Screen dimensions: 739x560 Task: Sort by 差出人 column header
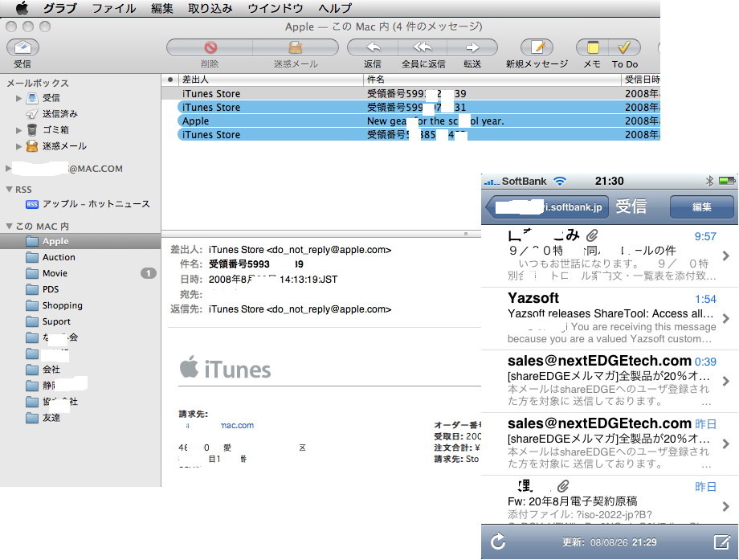pyautogui.click(x=270, y=80)
